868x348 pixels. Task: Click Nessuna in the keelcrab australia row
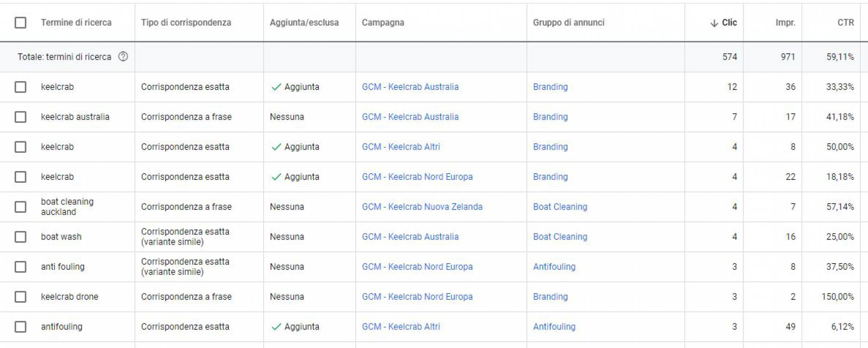(287, 117)
